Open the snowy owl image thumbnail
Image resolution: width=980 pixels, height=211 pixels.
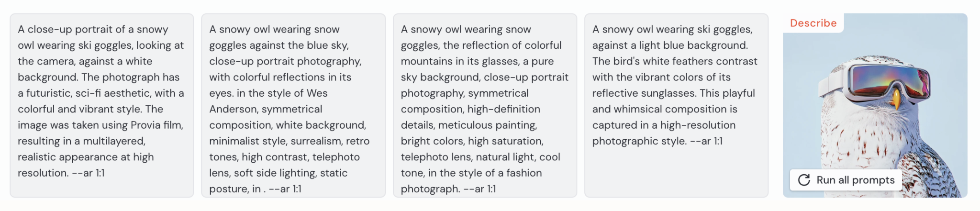pos(875,105)
